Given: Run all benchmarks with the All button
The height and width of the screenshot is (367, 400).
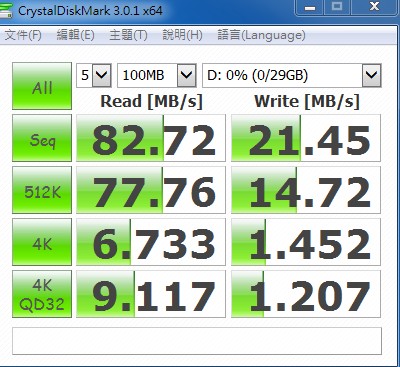Looking at the screenshot, I should (42, 86).
